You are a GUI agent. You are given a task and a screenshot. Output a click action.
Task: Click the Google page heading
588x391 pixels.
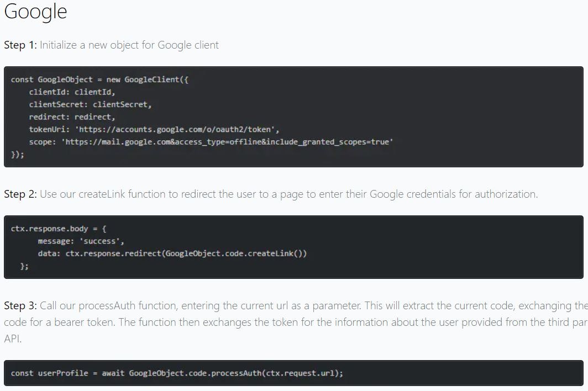pyautogui.click(x=35, y=12)
